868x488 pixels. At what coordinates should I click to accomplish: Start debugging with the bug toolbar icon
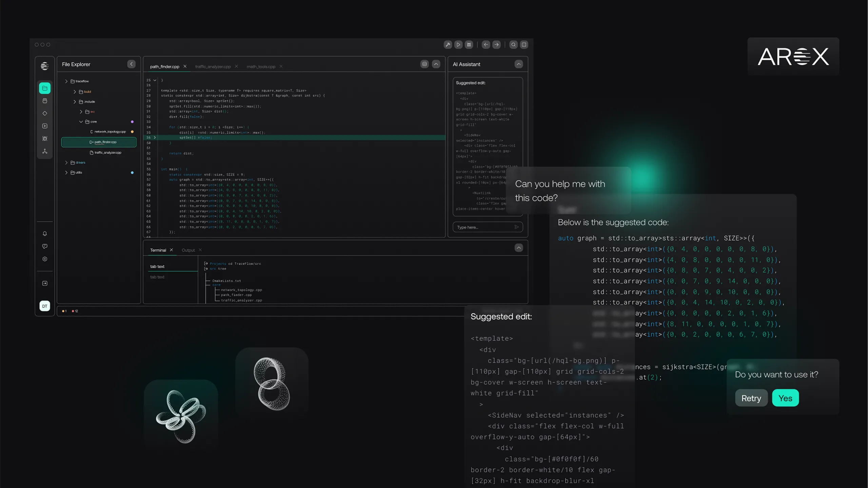coord(469,44)
